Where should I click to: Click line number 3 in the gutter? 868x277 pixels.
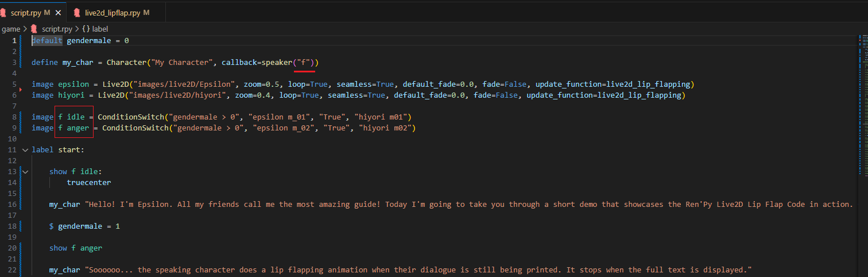pos(14,62)
